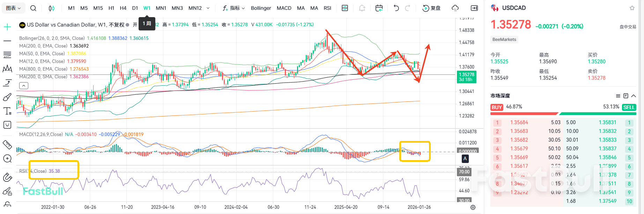Click the 复盘 replay button
The width and height of the screenshot is (644, 214).
coord(431,8)
